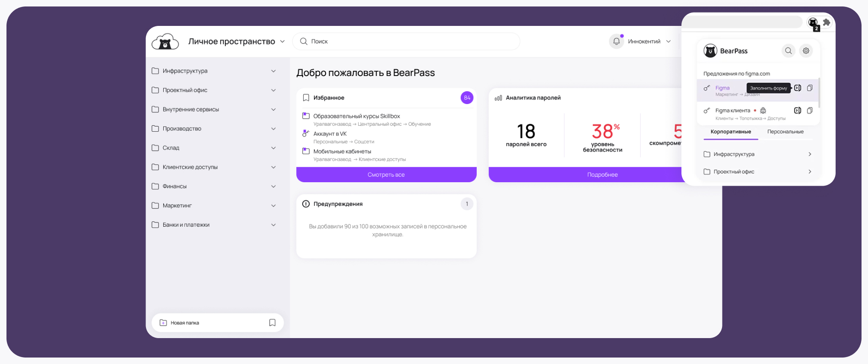Open BearPass popup settings gear
The image size is (868, 364).
806,51
